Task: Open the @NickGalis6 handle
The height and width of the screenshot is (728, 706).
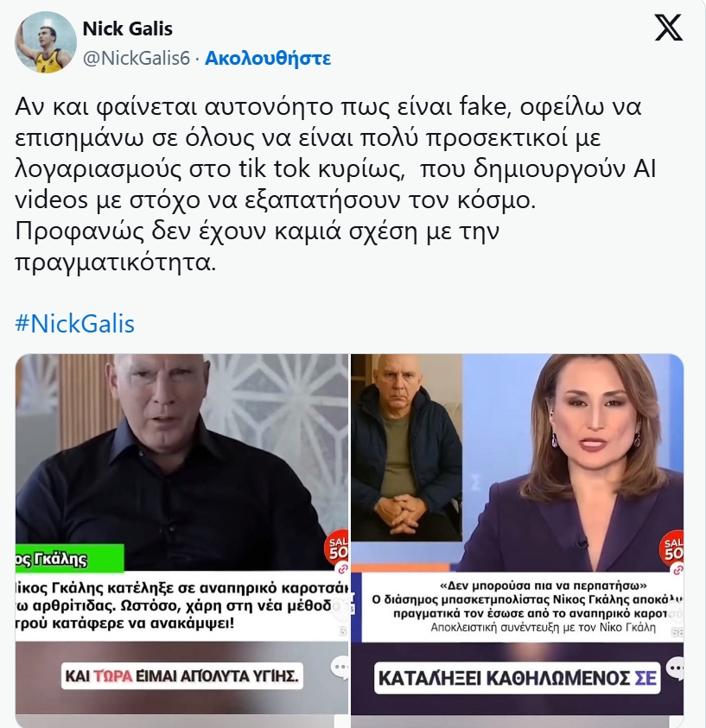Action: pyautogui.click(x=137, y=59)
